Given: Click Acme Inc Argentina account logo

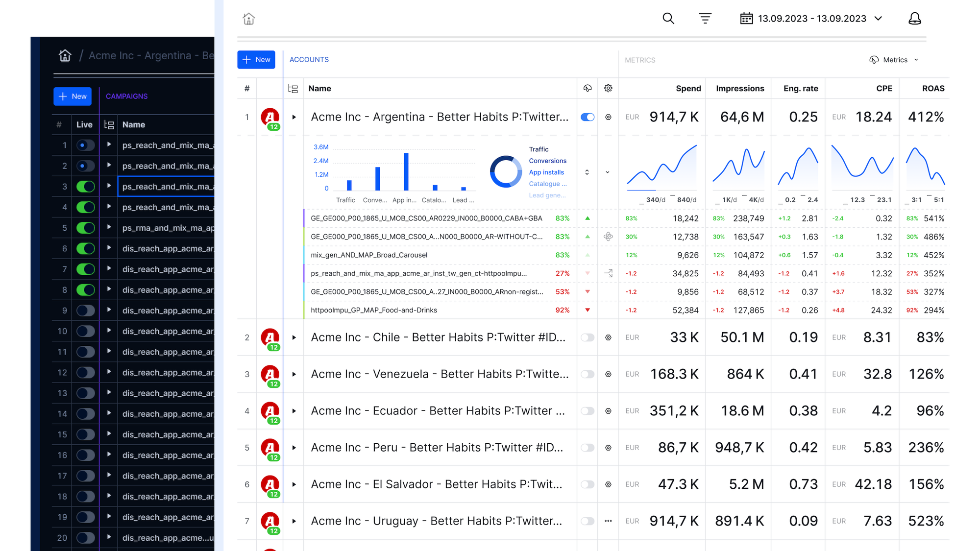Looking at the screenshot, I should tap(270, 118).
